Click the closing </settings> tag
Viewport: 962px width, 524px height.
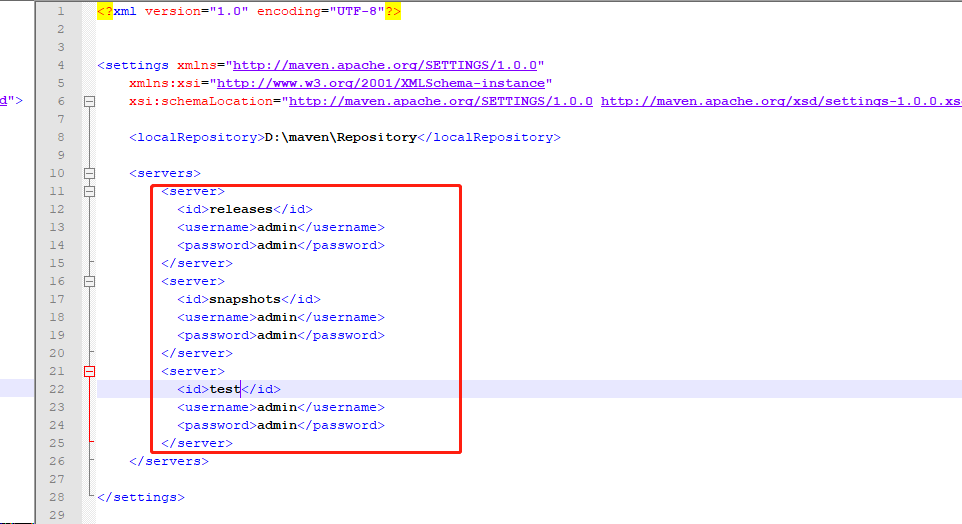[x=141, y=497]
